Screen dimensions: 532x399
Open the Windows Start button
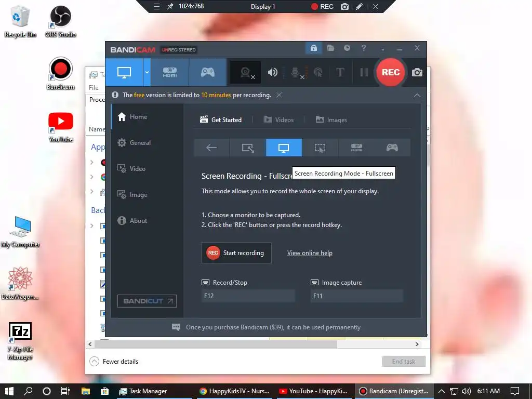pos(9,391)
